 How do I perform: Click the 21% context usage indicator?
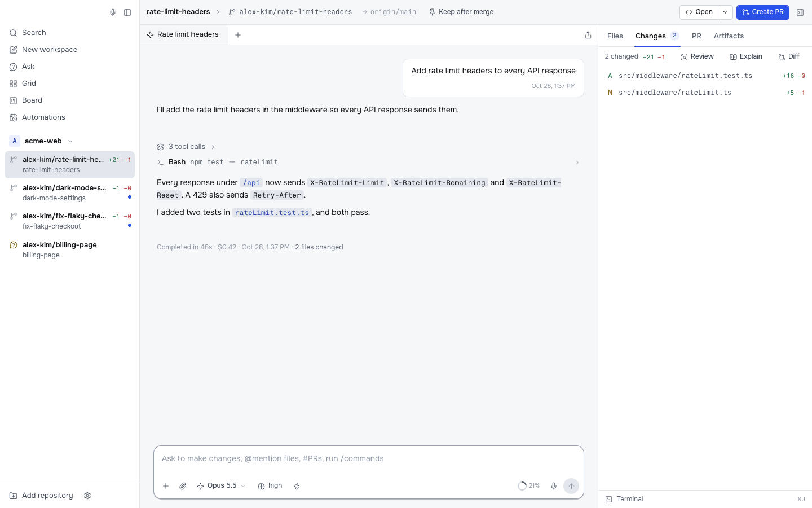point(528,486)
